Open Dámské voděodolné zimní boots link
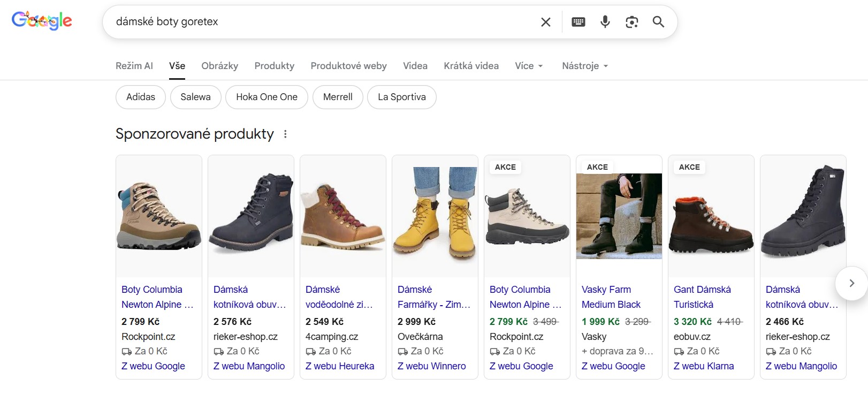 [x=339, y=297]
